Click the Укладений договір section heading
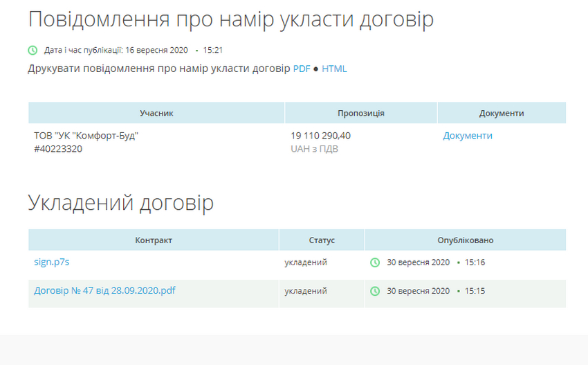Viewport: 588px width, 365px height. pyautogui.click(x=120, y=203)
